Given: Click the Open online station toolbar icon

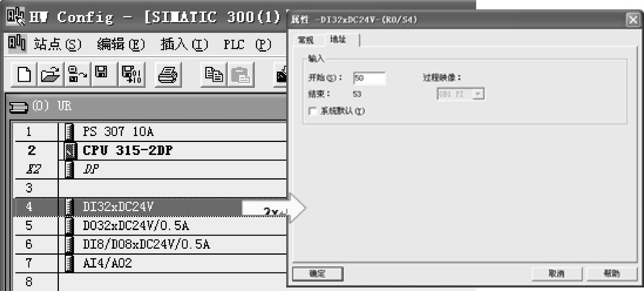Looking at the screenshot, I should tap(77, 74).
